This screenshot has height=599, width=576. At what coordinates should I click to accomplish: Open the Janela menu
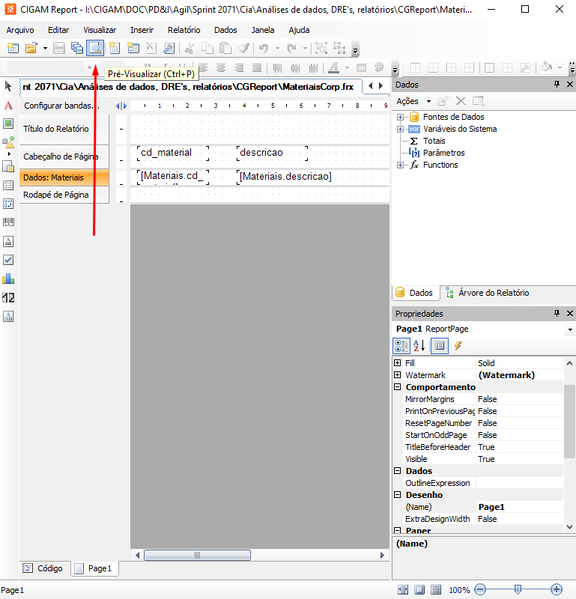[262, 30]
